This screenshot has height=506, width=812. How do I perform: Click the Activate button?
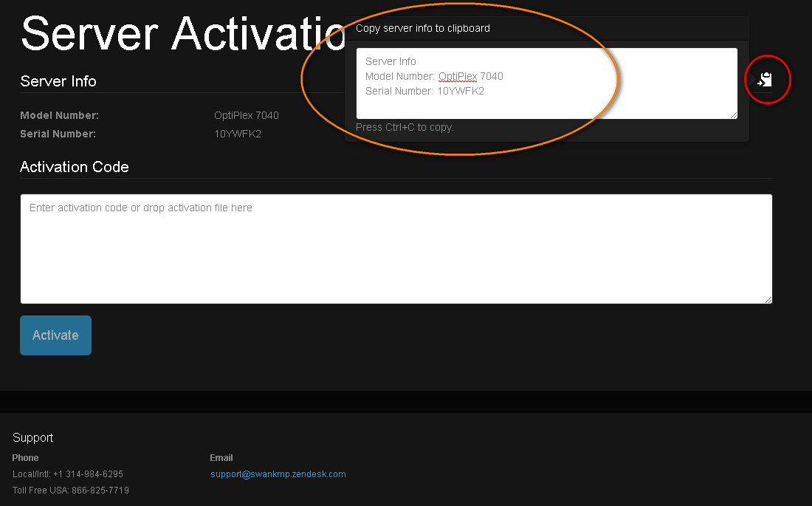(x=55, y=335)
